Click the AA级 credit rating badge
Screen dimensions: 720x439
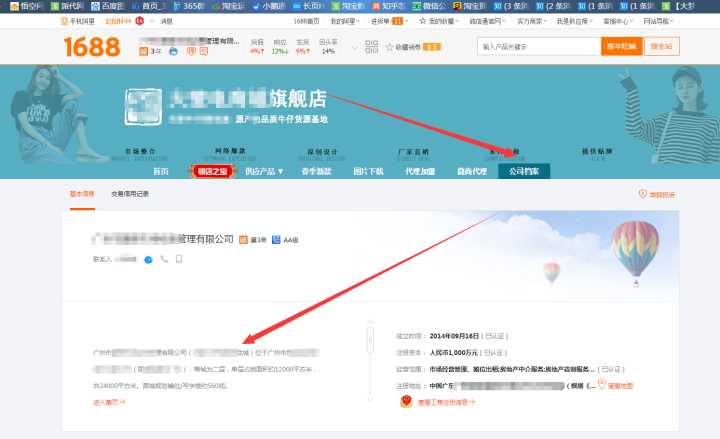(285, 240)
